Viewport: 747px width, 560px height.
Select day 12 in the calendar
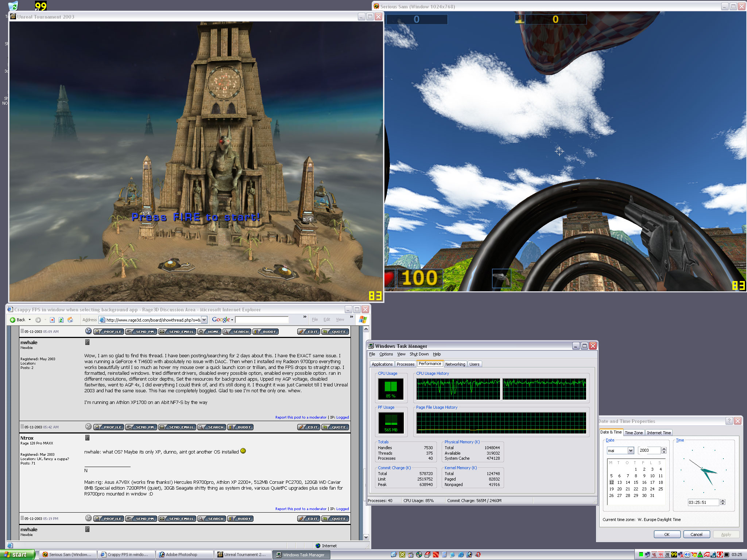(x=611, y=482)
